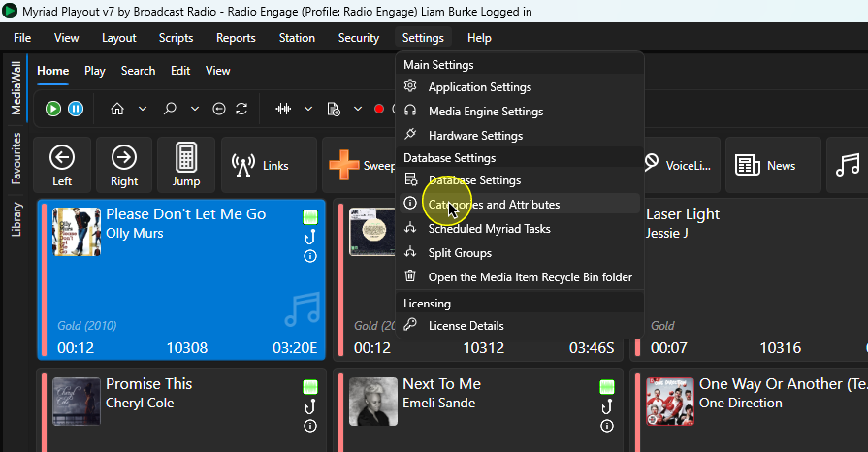868x452 pixels.
Task: Click the home icon in toolbar
Action: coord(117,109)
